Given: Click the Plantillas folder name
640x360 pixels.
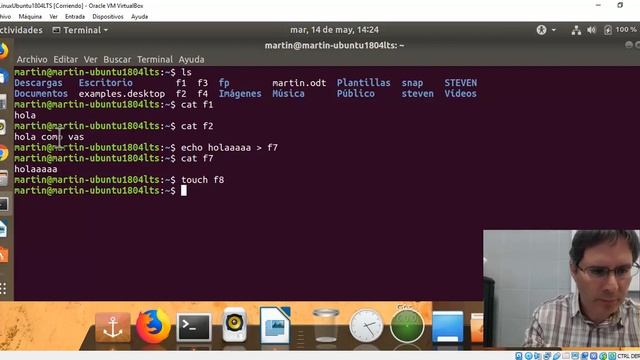Looking at the screenshot, I should [363, 83].
